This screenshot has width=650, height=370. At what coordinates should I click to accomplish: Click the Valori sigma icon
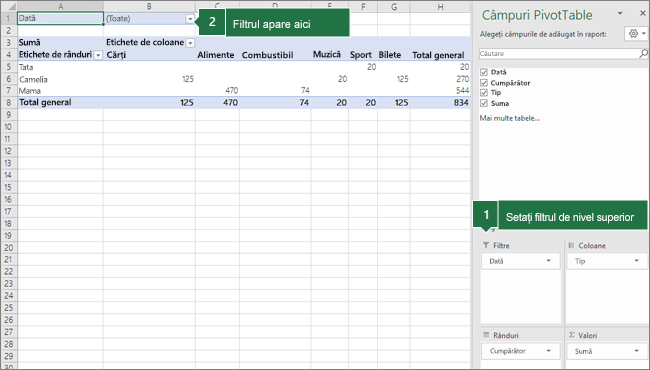[571, 335]
